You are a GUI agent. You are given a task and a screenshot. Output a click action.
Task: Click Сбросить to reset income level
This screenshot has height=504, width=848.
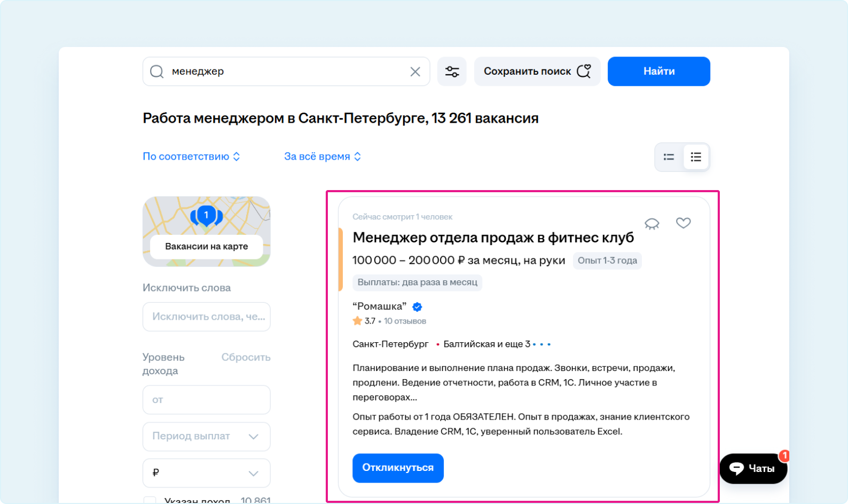(x=246, y=357)
